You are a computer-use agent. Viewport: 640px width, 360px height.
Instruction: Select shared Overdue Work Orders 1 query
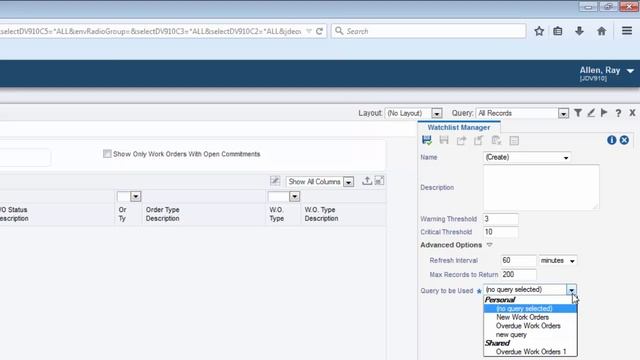point(530,351)
